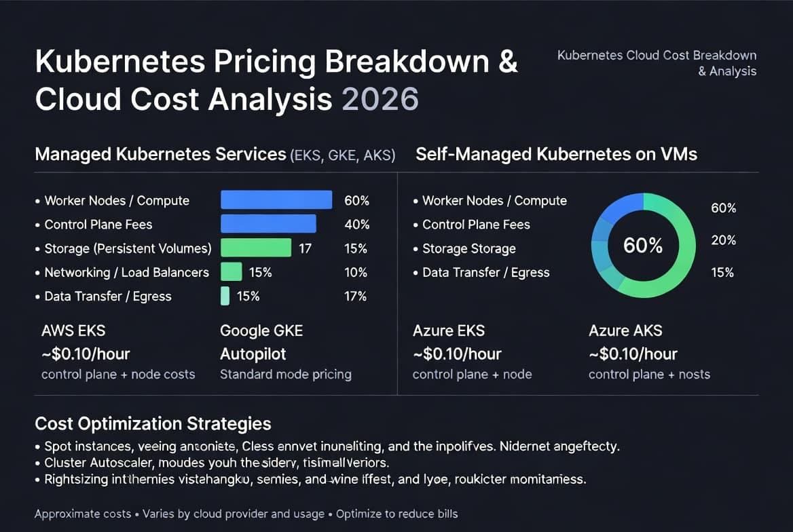Click the Cost Optimization Strategies heading

pyautogui.click(x=153, y=423)
